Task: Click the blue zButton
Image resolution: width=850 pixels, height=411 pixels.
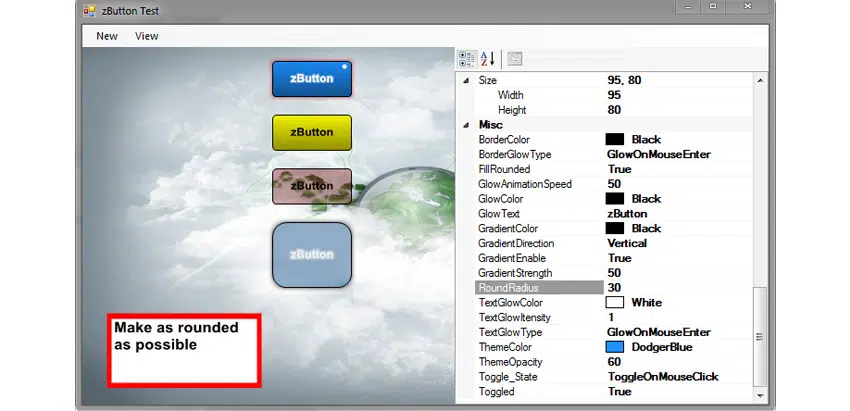Action: [x=312, y=79]
